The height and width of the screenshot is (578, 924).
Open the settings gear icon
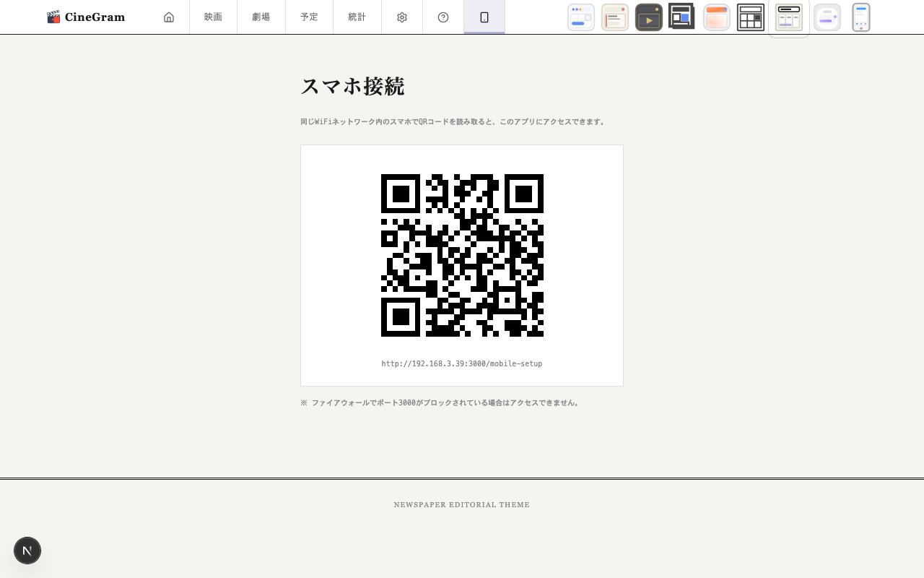[x=401, y=17]
